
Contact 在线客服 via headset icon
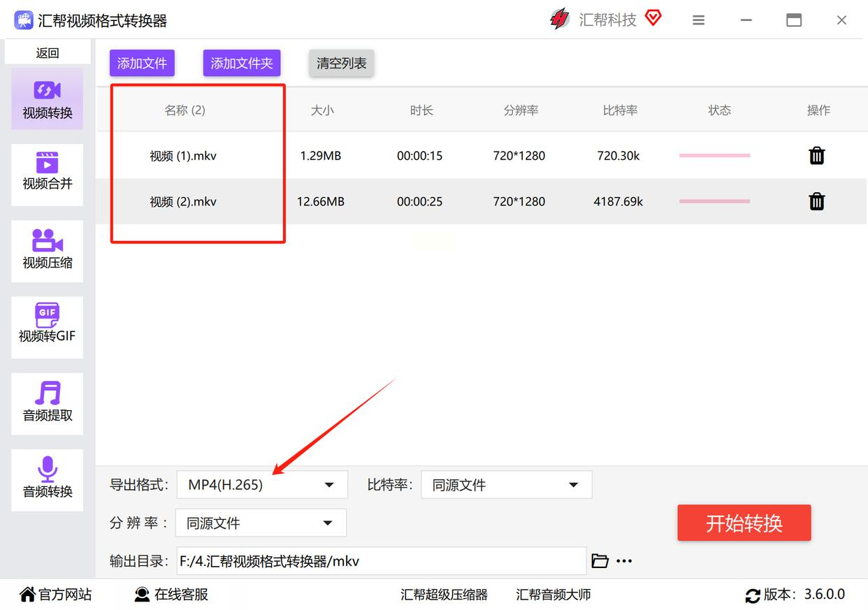142,595
